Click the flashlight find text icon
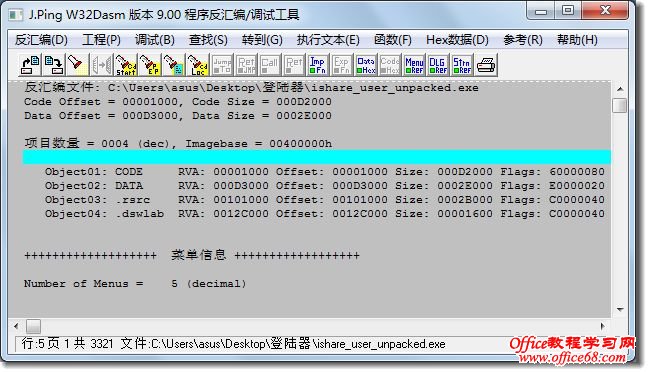 [x=77, y=65]
